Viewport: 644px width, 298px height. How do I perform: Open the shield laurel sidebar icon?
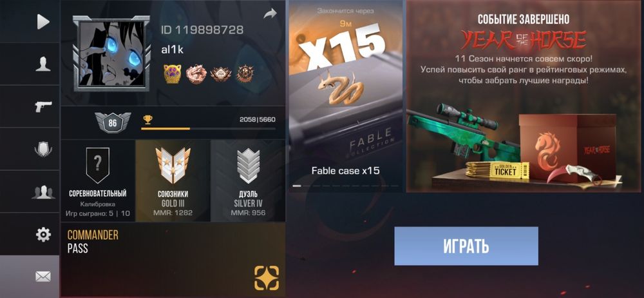tap(43, 149)
